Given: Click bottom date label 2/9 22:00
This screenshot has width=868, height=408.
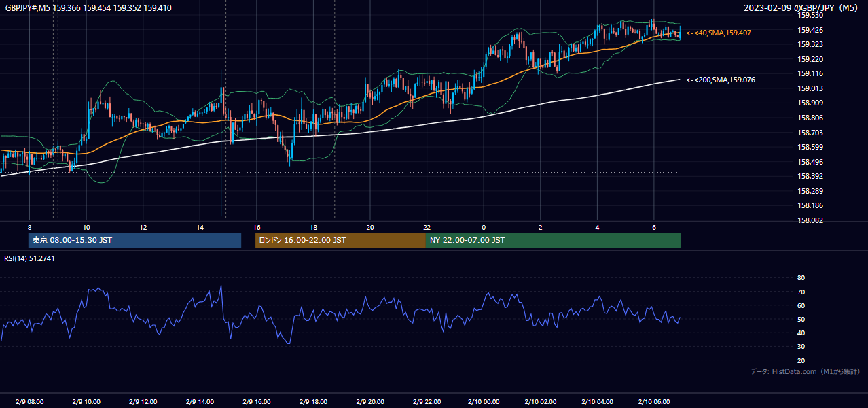Looking at the screenshot, I should (427, 402).
